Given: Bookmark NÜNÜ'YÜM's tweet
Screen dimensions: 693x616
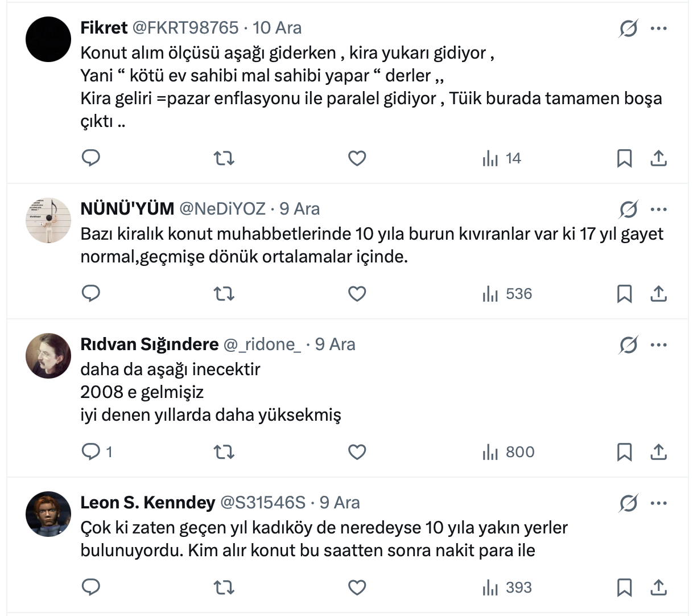Looking at the screenshot, I should [x=624, y=294].
